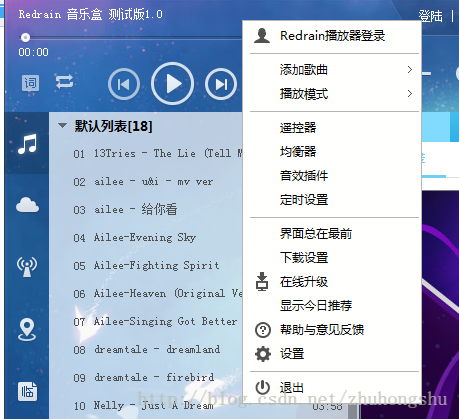Click the settings gear icon
459x419 pixels.
click(x=263, y=354)
